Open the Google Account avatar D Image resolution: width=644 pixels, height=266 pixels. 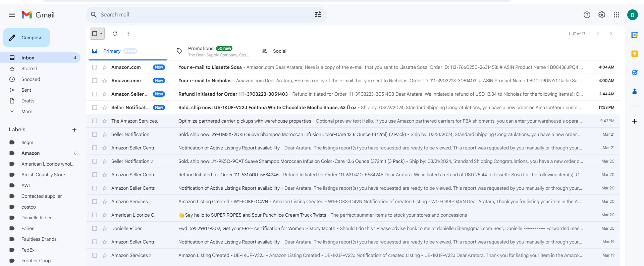pos(633,15)
